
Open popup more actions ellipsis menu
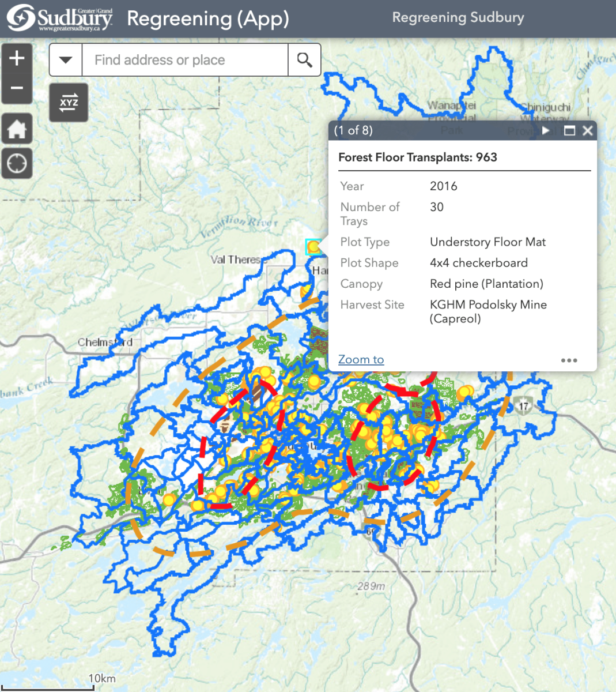tap(569, 360)
